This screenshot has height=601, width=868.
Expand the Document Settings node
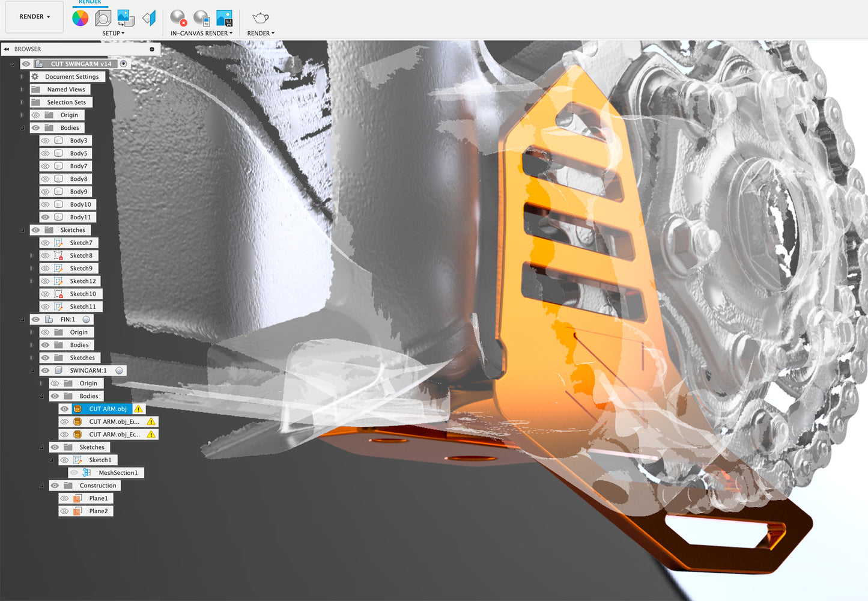[22, 77]
